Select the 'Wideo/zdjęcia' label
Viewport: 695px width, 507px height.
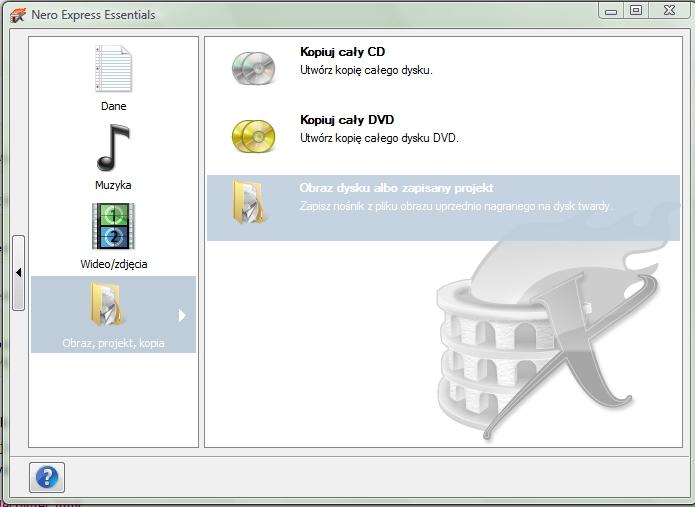pyautogui.click(x=114, y=264)
